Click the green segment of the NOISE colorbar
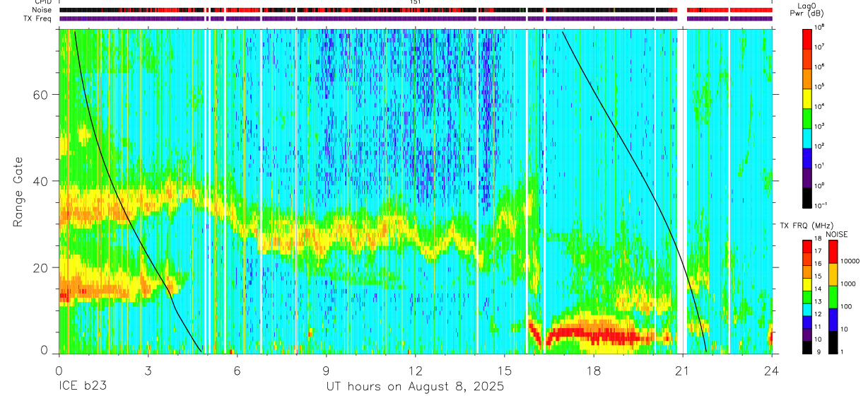Image resolution: width=868 pixels, height=401 pixels. point(833,297)
